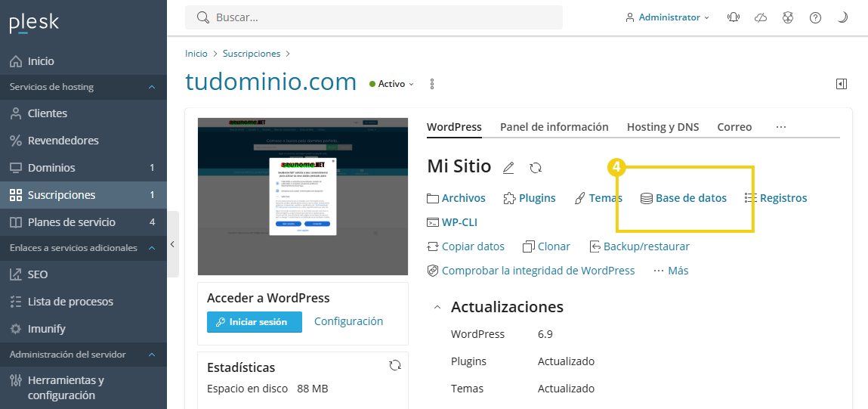
Task: Open the SEO sidebar item
Action: [x=83, y=274]
